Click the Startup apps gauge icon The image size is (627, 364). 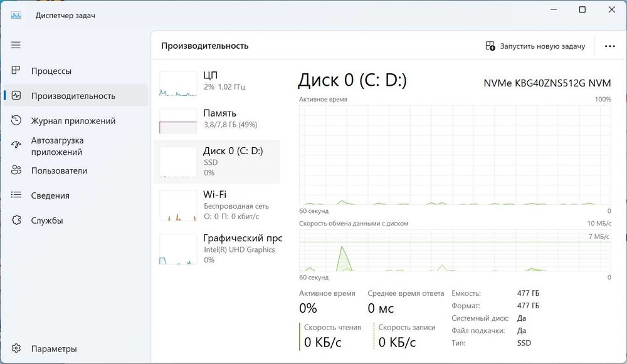pos(17,145)
